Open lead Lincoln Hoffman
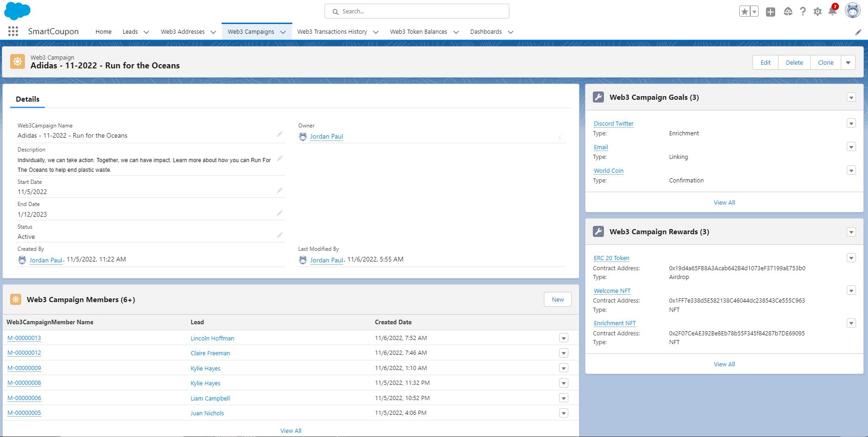868x437 pixels. 212,338
